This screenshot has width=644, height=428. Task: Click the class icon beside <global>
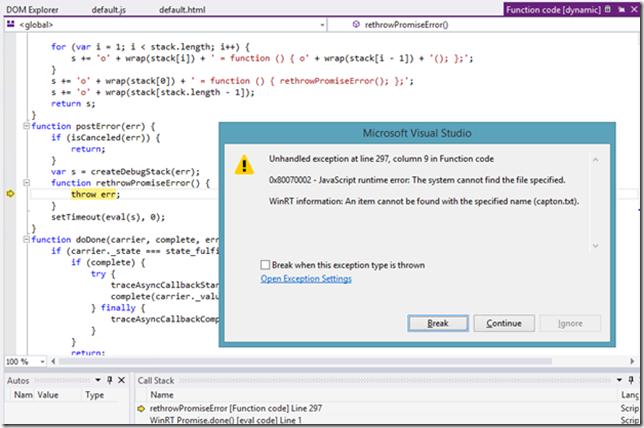[x=11, y=25]
